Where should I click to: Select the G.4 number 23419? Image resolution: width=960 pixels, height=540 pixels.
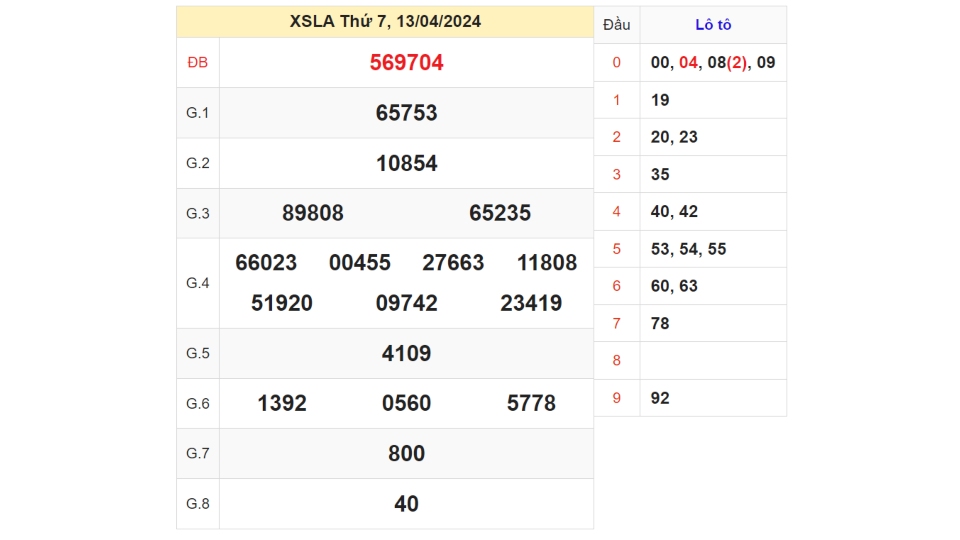tap(531, 303)
